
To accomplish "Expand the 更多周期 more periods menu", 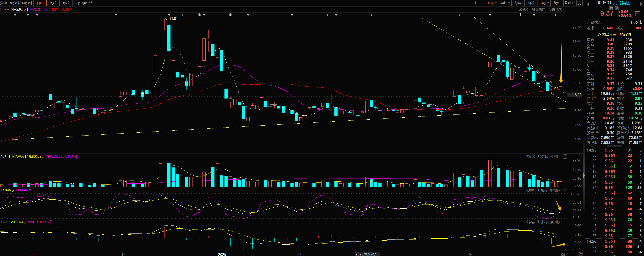I will [x=83, y=3].
